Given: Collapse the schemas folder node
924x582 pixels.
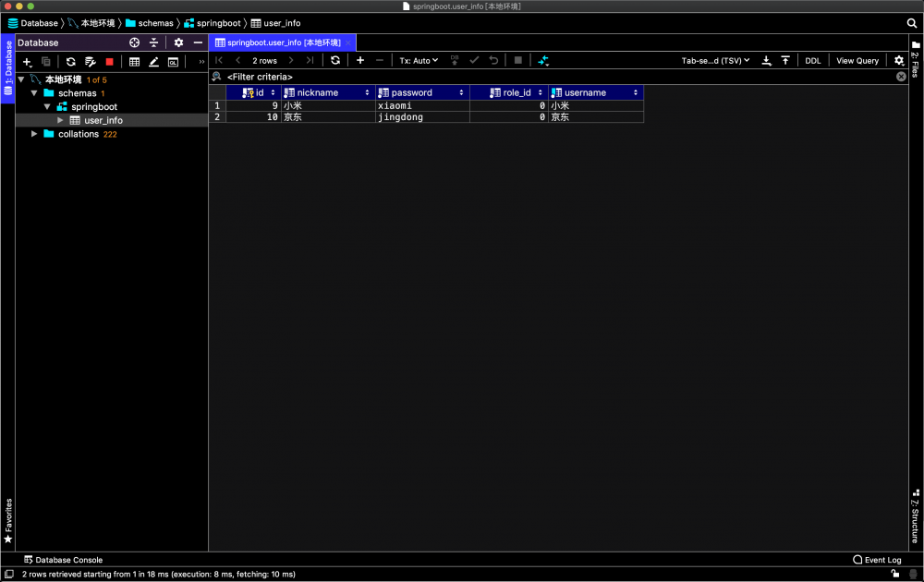Looking at the screenshot, I should [x=34, y=93].
